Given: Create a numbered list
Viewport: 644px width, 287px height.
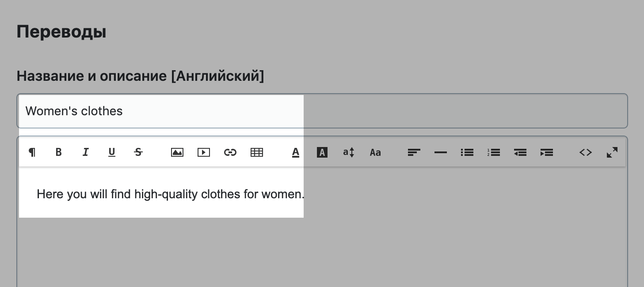Looking at the screenshot, I should (x=494, y=152).
